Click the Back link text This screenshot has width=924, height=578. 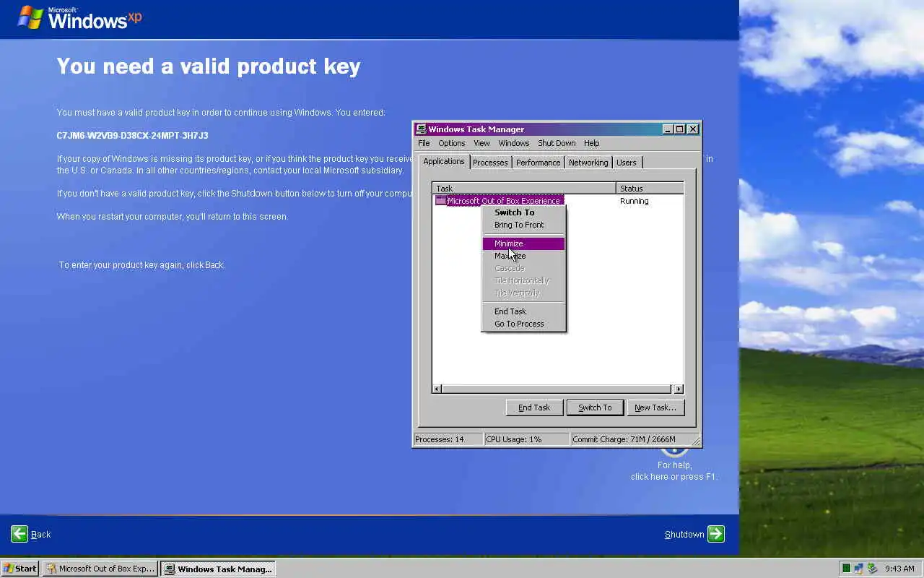coord(41,535)
